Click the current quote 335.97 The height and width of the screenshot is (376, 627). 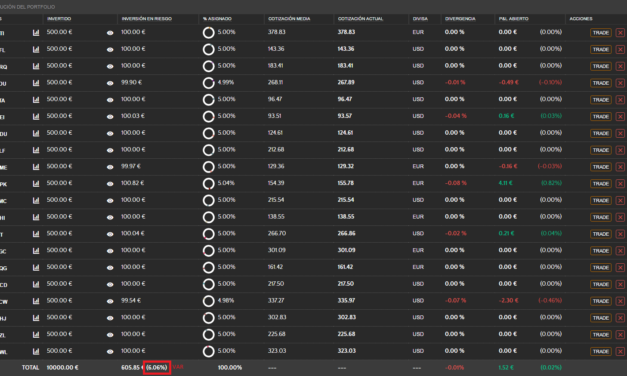point(346,300)
